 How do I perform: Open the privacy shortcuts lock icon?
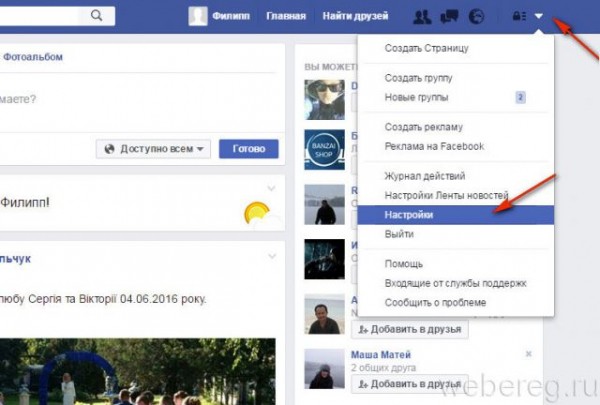click(519, 16)
